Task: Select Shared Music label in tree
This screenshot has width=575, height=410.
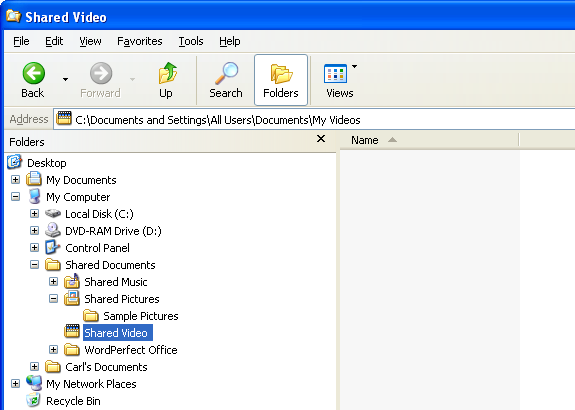Action: click(x=116, y=282)
